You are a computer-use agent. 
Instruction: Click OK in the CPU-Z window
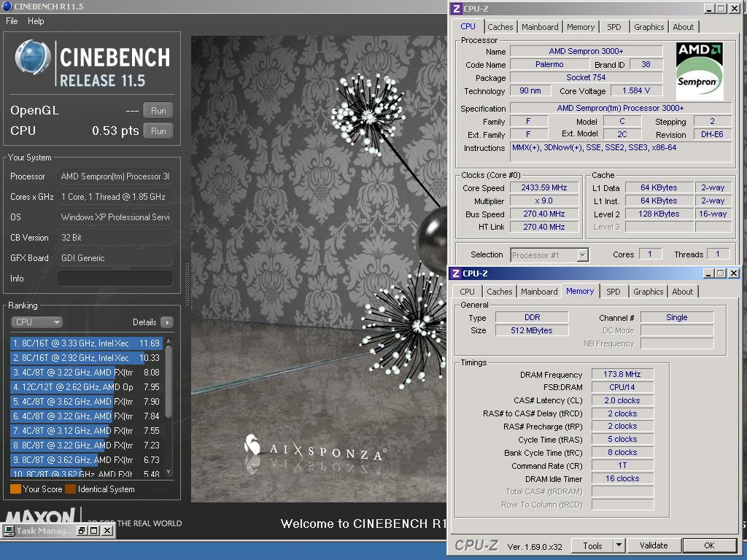point(709,545)
